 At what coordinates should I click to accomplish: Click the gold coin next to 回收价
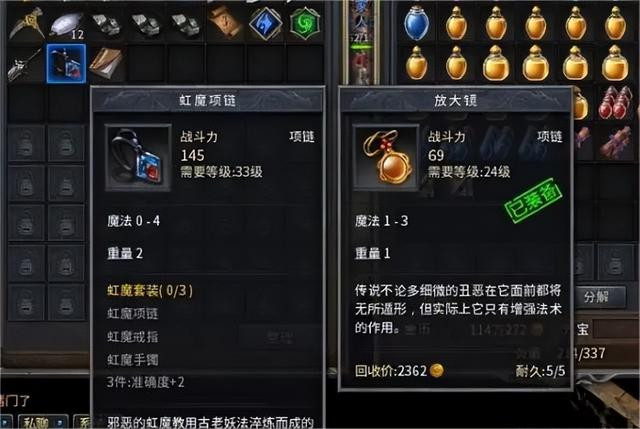click(x=437, y=371)
